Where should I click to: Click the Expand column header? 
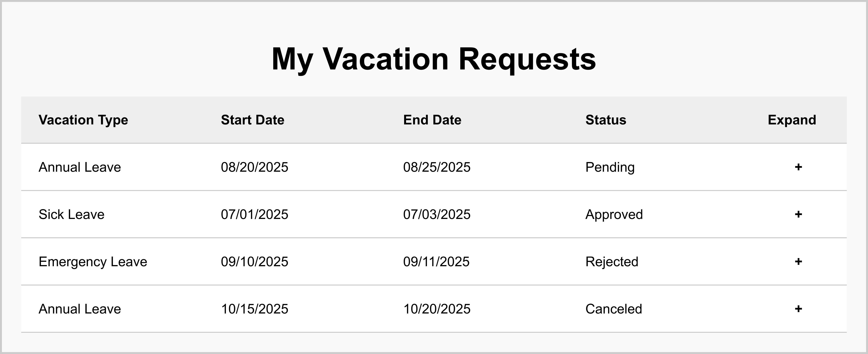[791, 120]
